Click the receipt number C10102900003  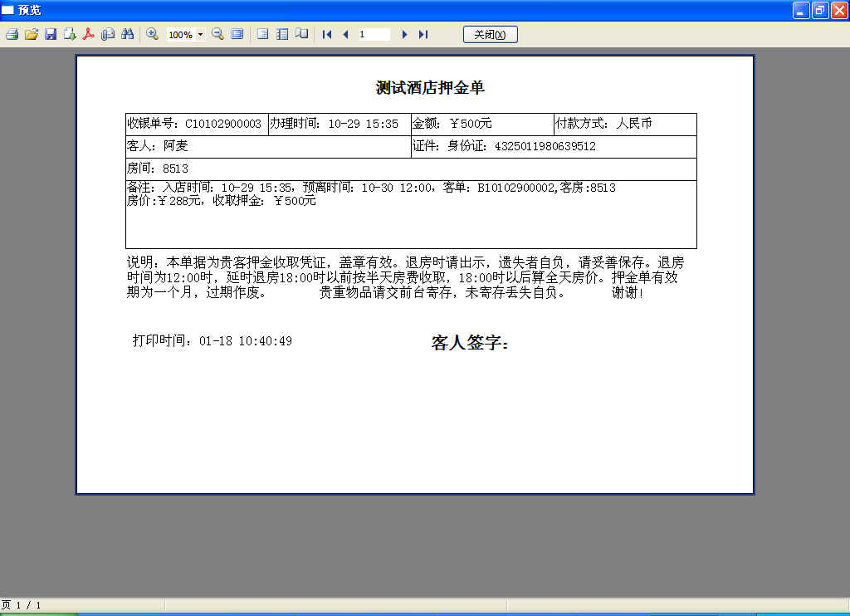(x=223, y=124)
